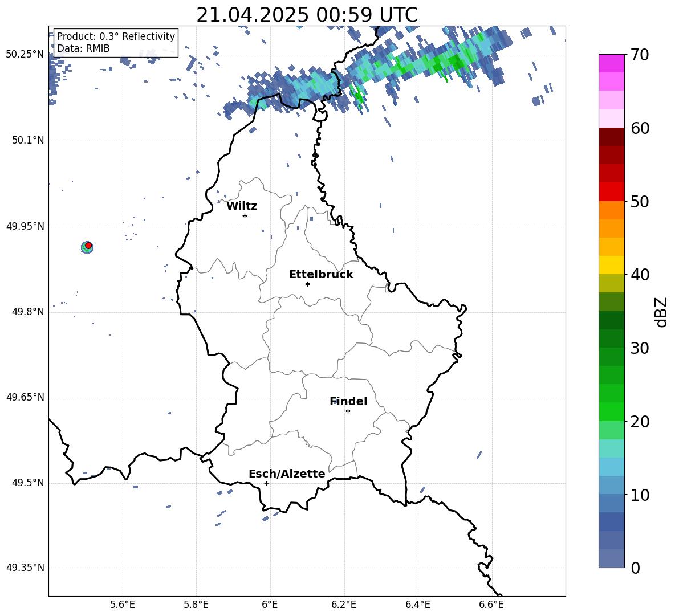Click the dBZ colorbar axis label
675x616 pixels.
[661, 312]
